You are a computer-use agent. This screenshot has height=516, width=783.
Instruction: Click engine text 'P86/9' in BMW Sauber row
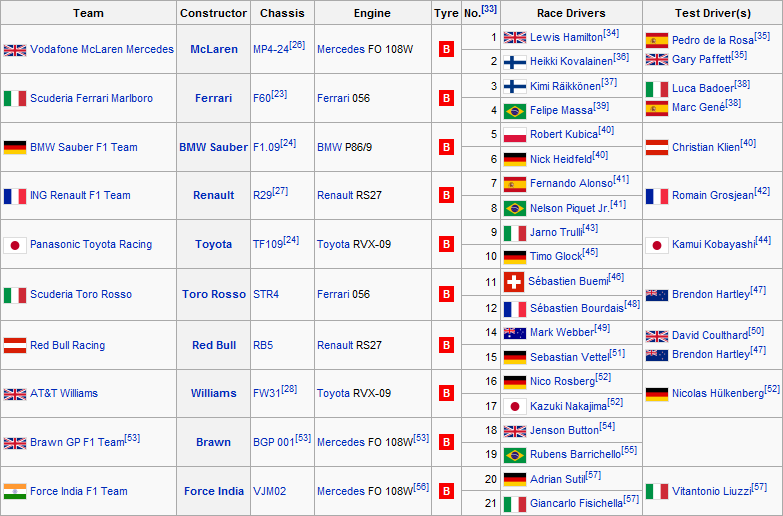pos(358,147)
